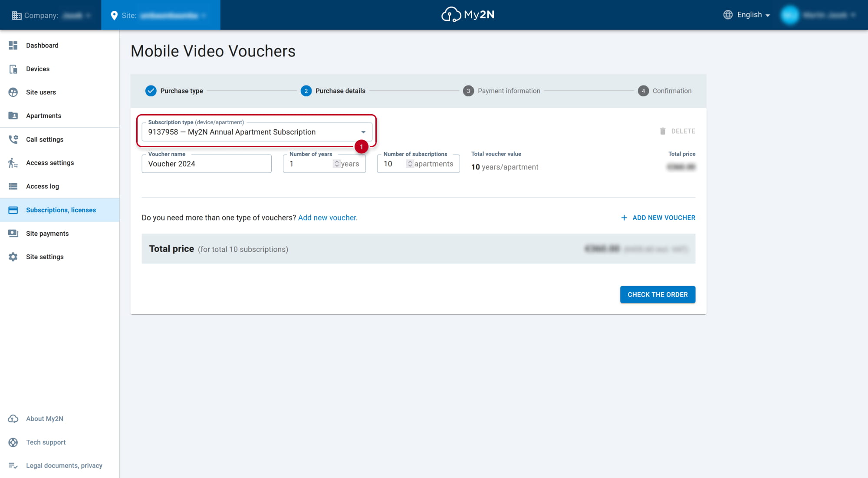Viewport: 868px width, 478px height.
Task: Click the '10 years/apartment' voucher value
Action: click(x=505, y=167)
